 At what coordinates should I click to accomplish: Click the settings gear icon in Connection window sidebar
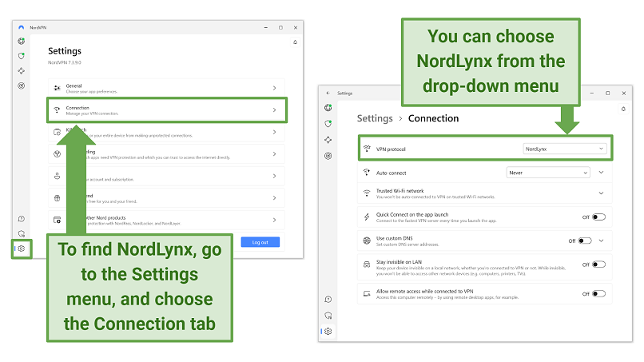[x=328, y=331]
